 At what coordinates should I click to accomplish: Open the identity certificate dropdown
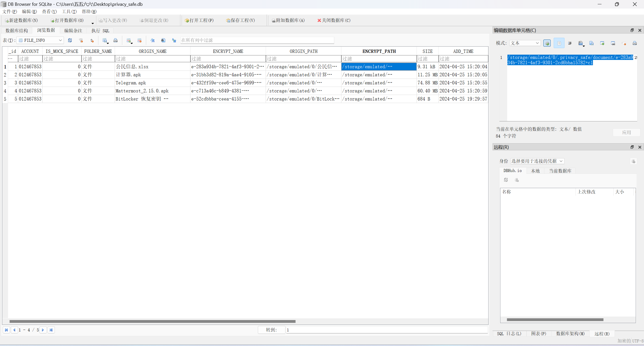pyautogui.click(x=561, y=161)
